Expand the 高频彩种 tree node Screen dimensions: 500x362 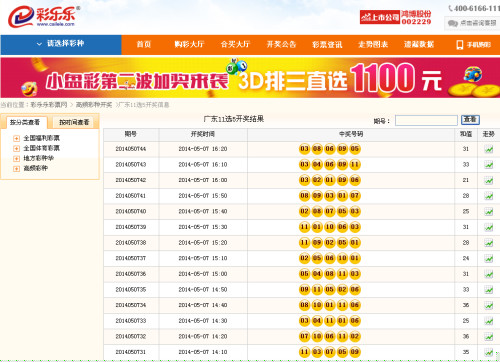[16, 169]
